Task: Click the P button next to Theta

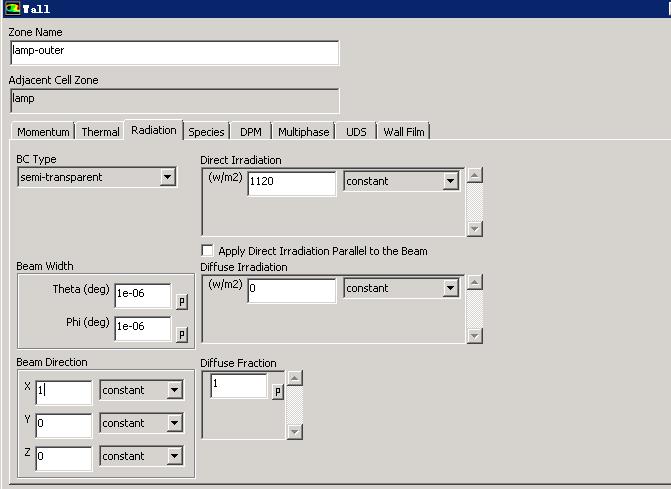Action: (182, 302)
